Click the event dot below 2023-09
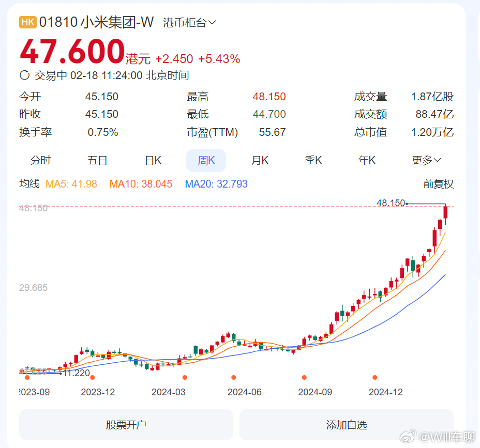 coord(27,378)
